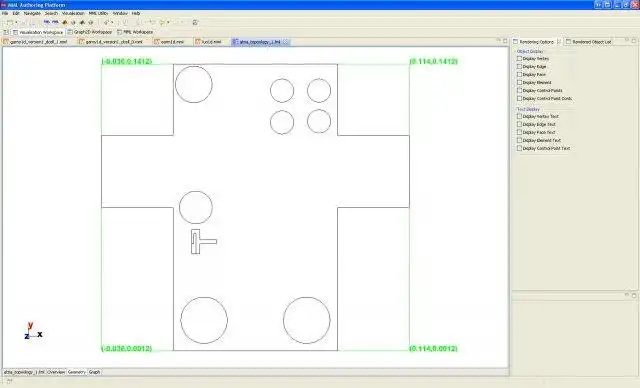The image size is (640, 388).
Task: Minimize the Rendering Options panel
Action: coord(627,40)
